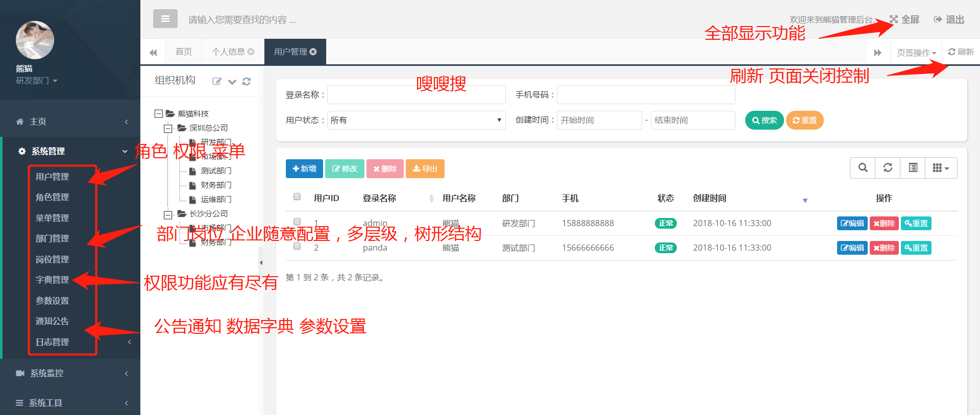Open the 部门管理 menu item
The width and height of the screenshot is (980, 415).
52,238
